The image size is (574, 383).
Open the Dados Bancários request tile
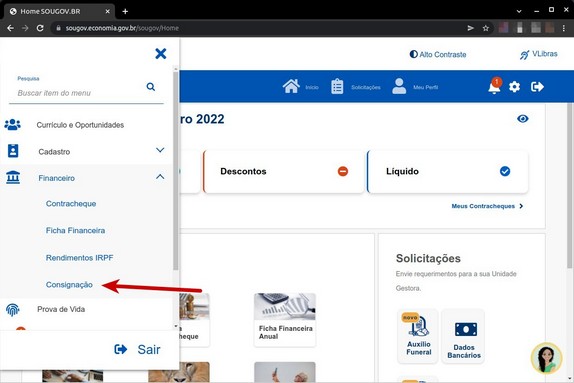coord(463,336)
